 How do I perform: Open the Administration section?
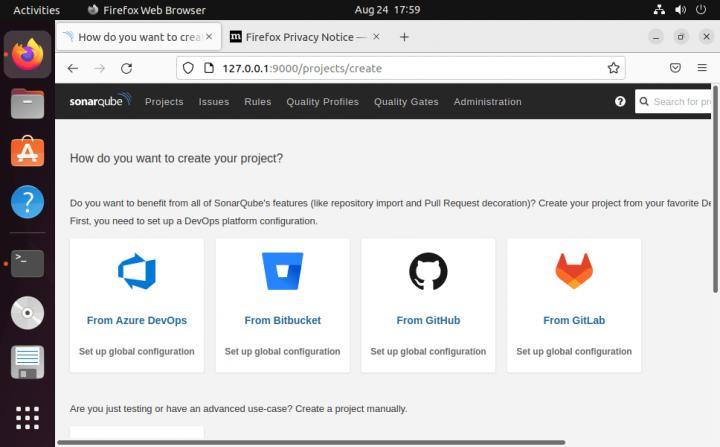(x=488, y=102)
